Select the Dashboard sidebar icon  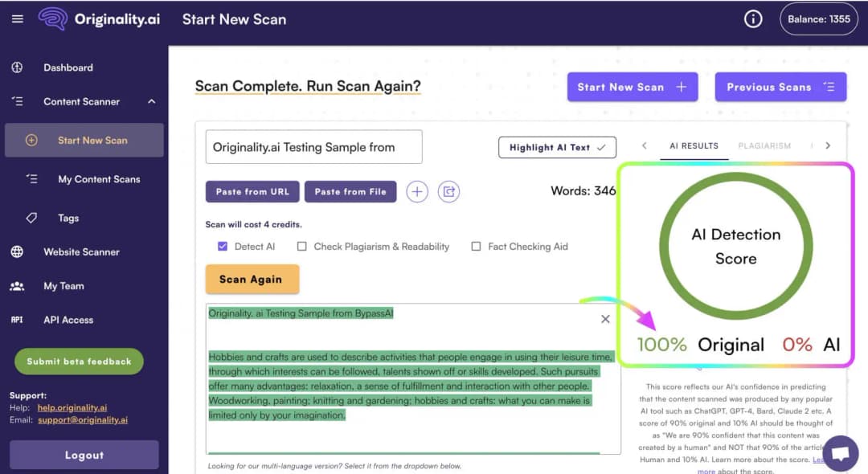point(18,67)
